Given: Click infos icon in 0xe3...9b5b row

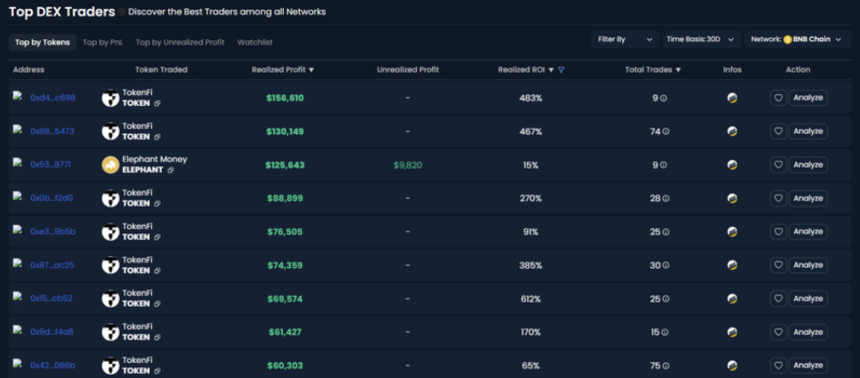Looking at the screenshot, I should [732, 232].
